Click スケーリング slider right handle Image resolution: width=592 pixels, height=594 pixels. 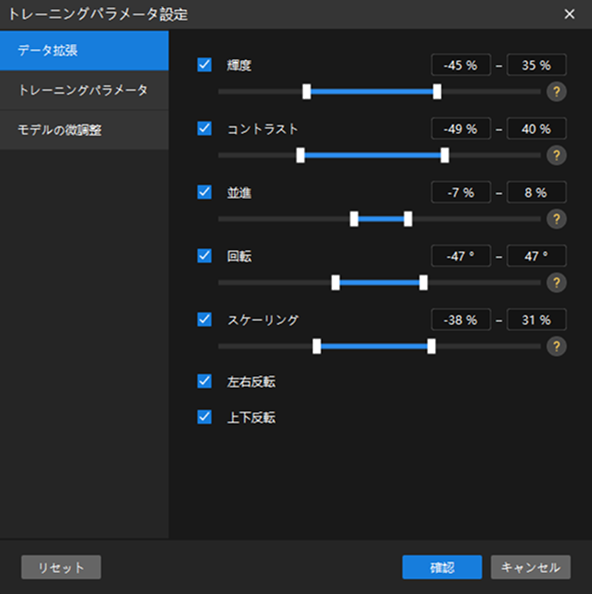[431, 346]
